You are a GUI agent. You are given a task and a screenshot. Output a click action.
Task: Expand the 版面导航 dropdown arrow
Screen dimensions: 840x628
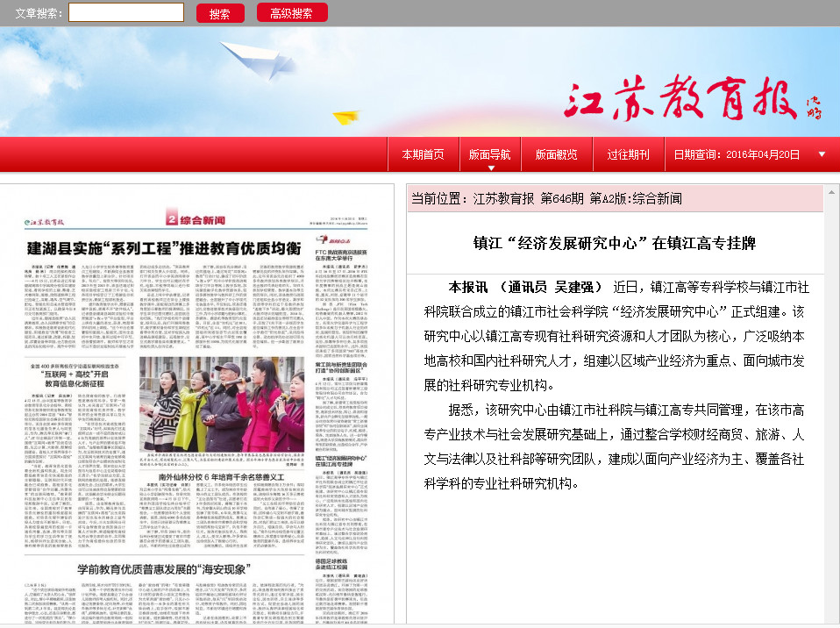[491, 168]
